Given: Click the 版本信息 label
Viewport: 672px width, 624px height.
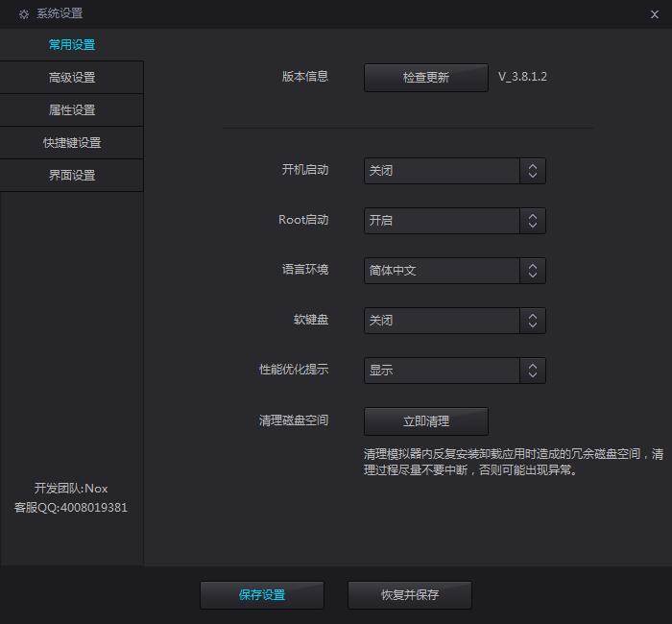Looking at the screenshot, I should pyautogui.click(x=305, y=76).
